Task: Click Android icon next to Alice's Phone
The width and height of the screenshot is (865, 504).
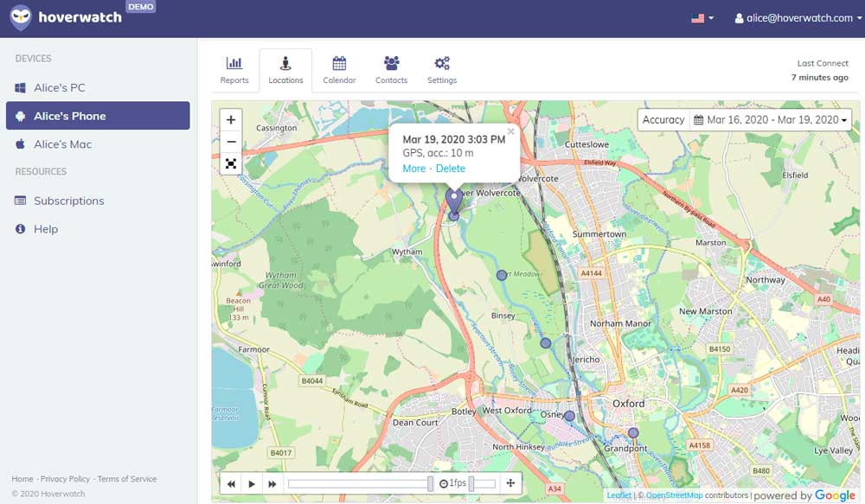Action: [x=21, y=116]
